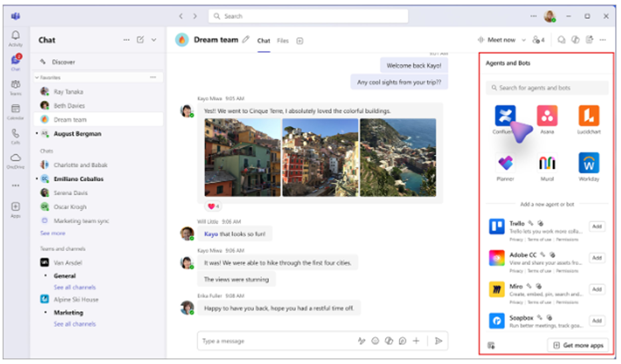Click the new chat compose icon

[140, 40]
